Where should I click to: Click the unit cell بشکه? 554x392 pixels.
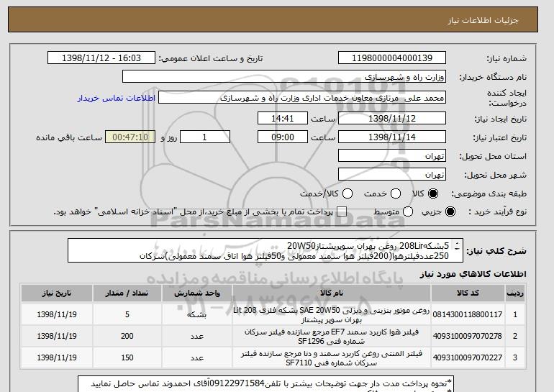[197, 314]
